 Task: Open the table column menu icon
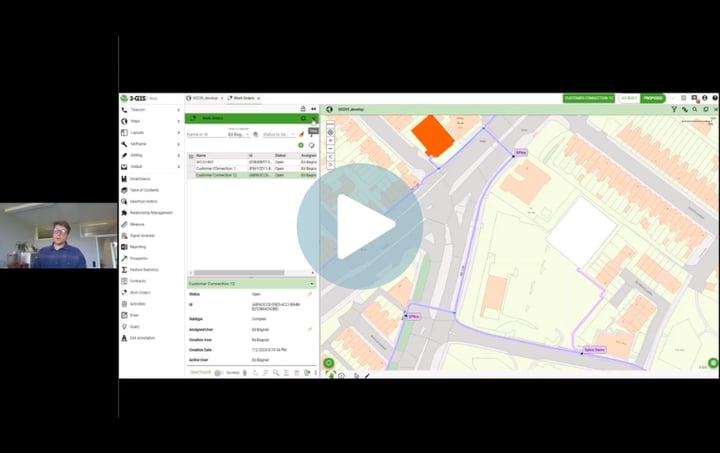coord(191,156)
